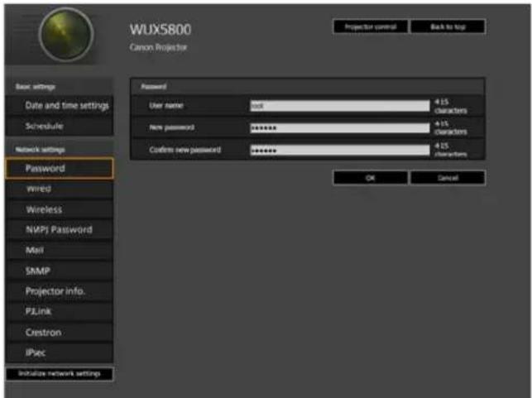The height and width of the screenshot is (398, 532).
Task: Open the Wireless settings page
Action: pos(60,209)
